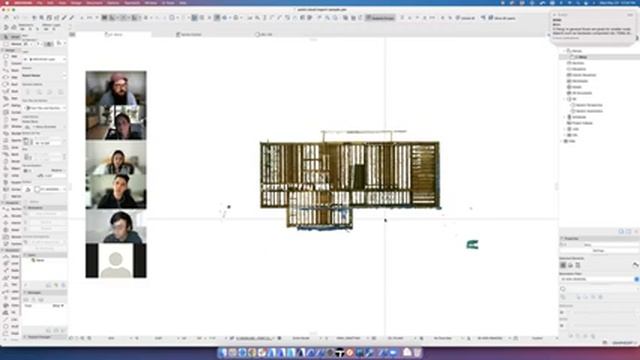Expand the Schedules folder in Navigator
The height and width of the screenshot is (360, 640).
(x=565, y=117)
